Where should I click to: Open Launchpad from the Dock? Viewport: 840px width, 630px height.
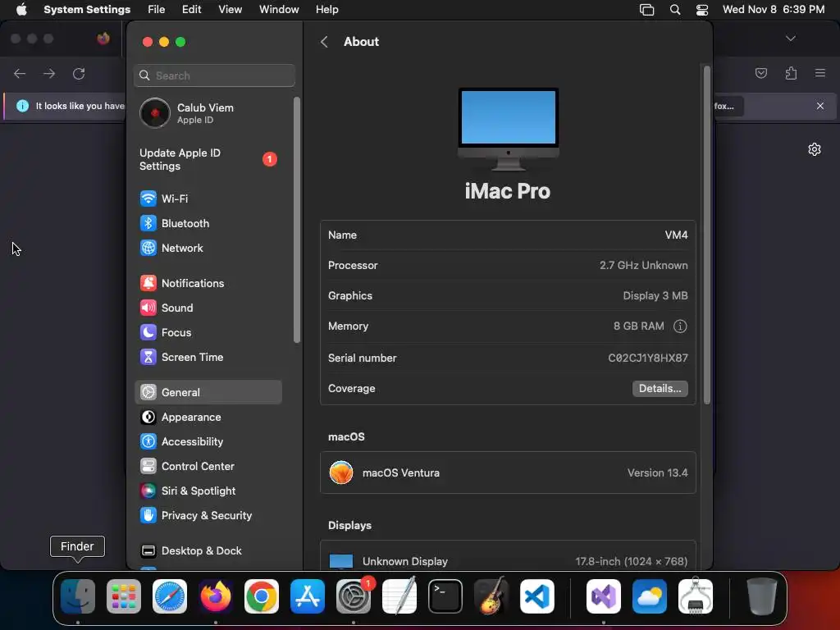124,596
